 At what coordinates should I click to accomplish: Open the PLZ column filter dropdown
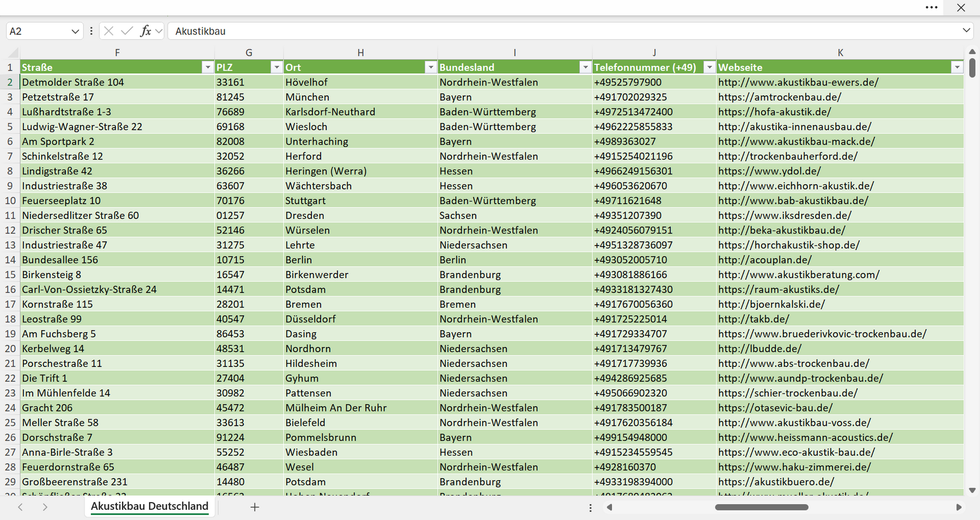pos(277,67)
